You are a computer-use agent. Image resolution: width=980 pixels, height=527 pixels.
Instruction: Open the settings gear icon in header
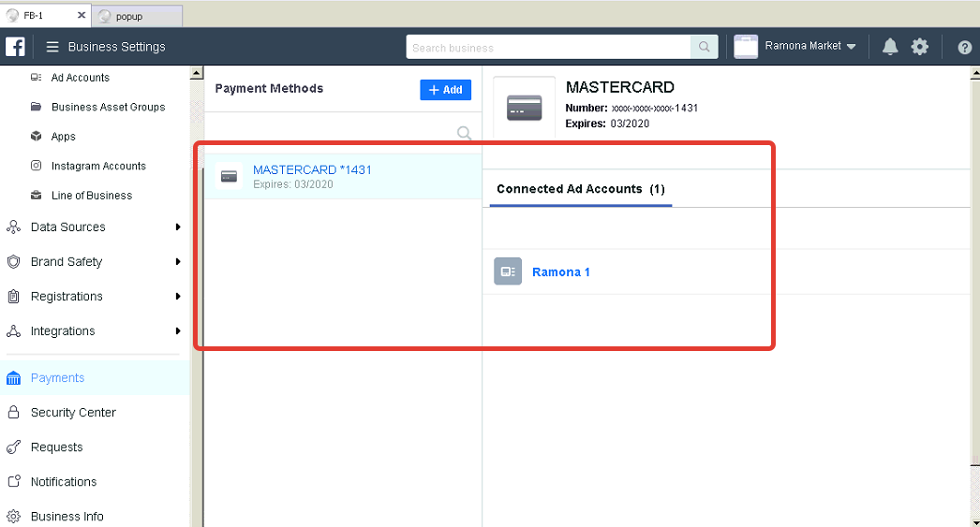919,47
